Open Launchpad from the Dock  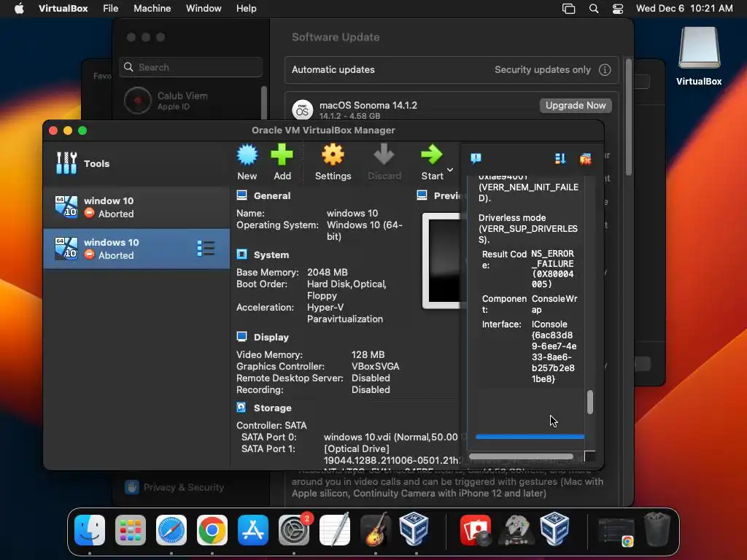pyautogui.click(x=131, y=529)
